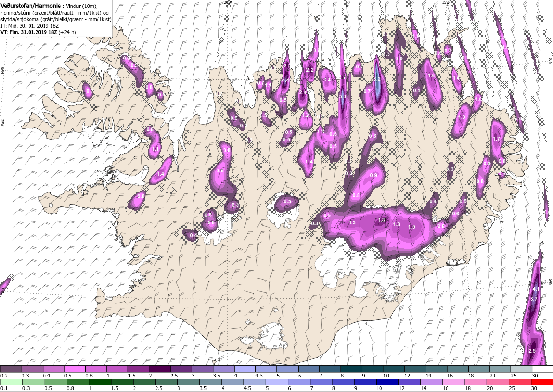Screen dimensions: 553x392
Task: Pick the bright pink 0.5 swatch in the upper legend
Action: click(x=75, y=369)
